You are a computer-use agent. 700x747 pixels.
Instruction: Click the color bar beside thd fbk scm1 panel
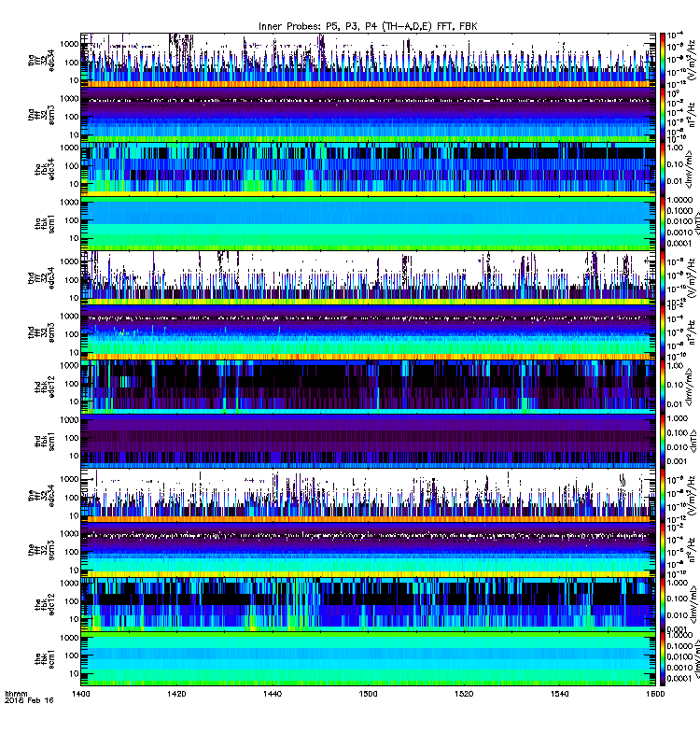pos(663,441)
